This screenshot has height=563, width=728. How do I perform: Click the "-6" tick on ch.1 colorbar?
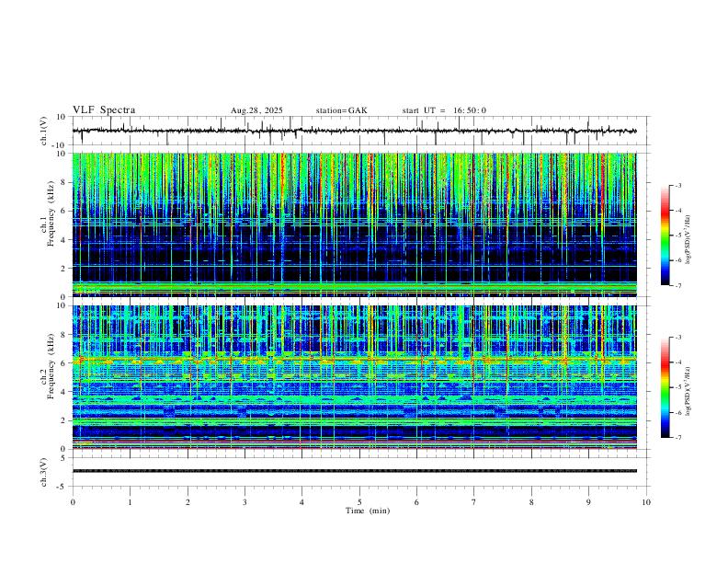pos(678,260)
